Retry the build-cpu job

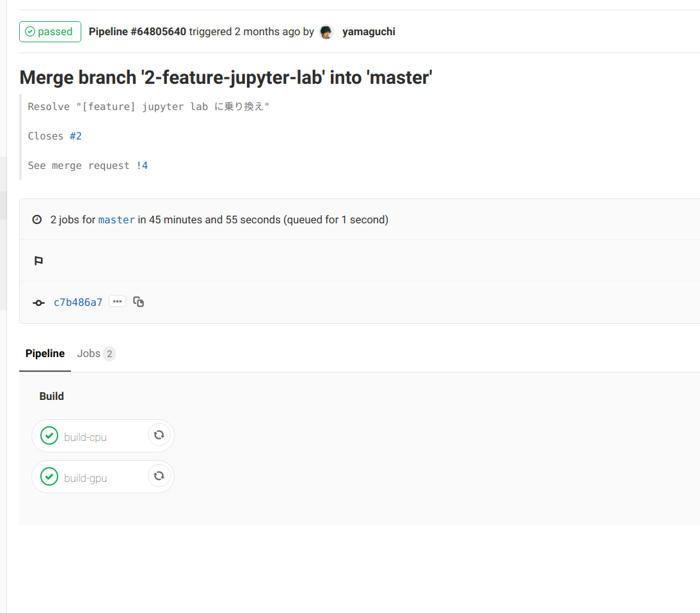pos(159,435)
